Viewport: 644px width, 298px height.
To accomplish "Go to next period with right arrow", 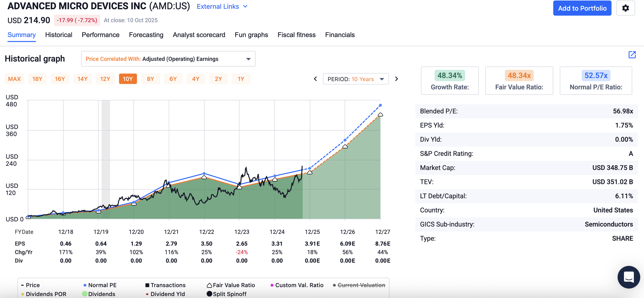I will pos(396,79).
